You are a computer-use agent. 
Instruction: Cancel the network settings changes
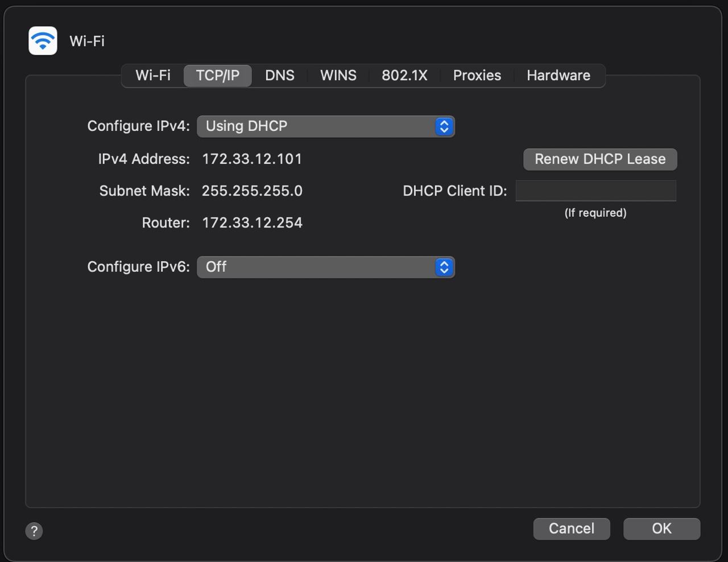571,528
